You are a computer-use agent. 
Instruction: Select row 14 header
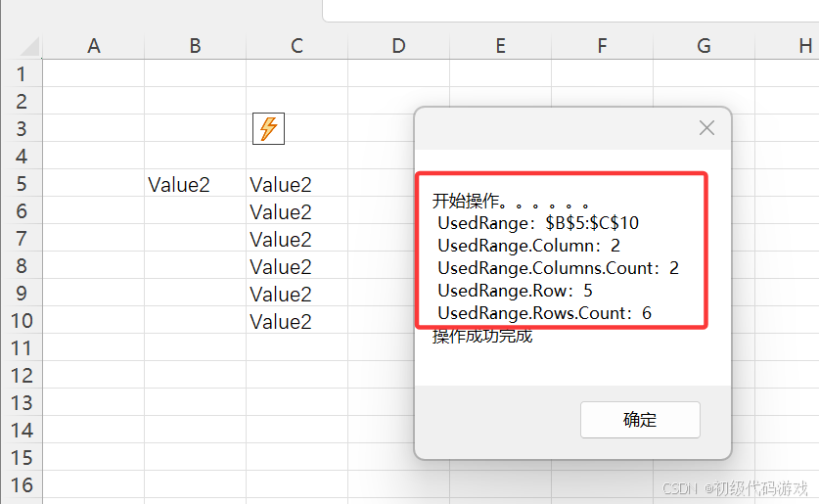coord(22,430)
